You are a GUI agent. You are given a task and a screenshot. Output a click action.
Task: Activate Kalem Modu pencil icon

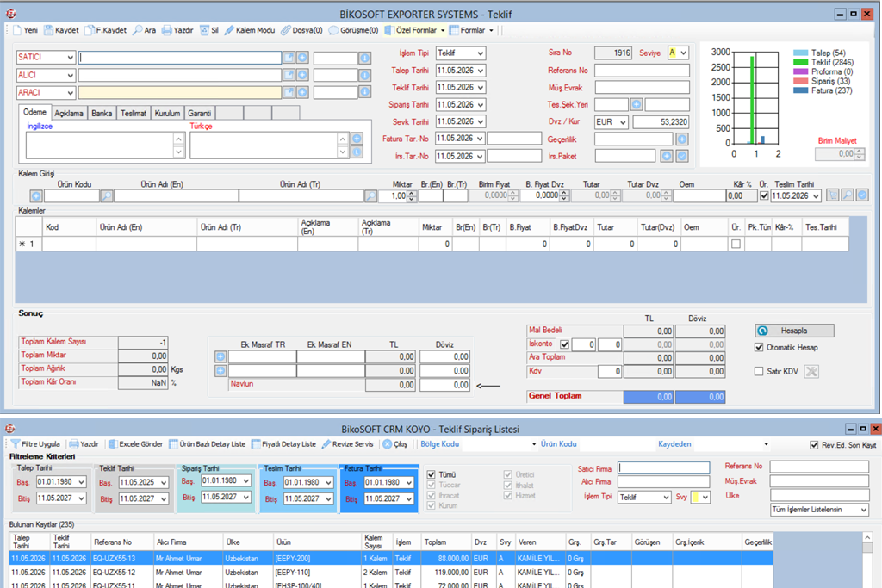[x=229, y=30]
